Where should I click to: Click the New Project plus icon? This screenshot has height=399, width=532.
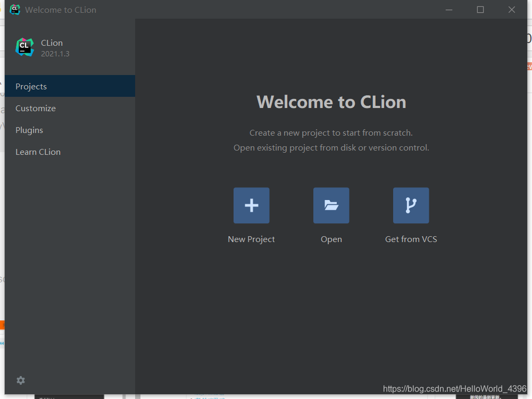pyautogui.click(x=252, y=205)
